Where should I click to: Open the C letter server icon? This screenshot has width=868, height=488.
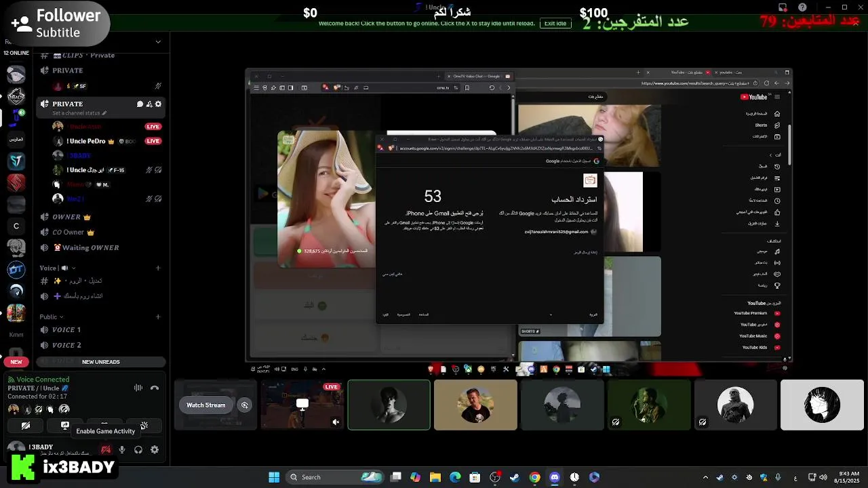point(16,226)
